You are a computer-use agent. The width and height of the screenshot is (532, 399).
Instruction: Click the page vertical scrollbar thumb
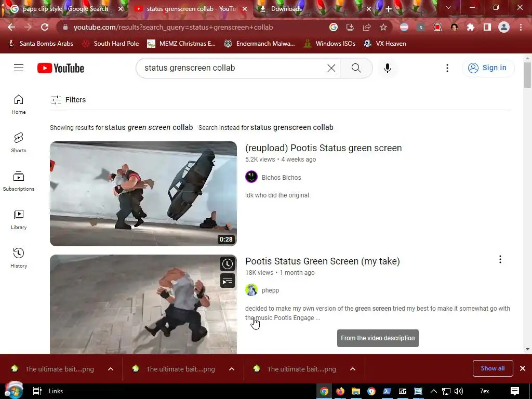[527, 75]
